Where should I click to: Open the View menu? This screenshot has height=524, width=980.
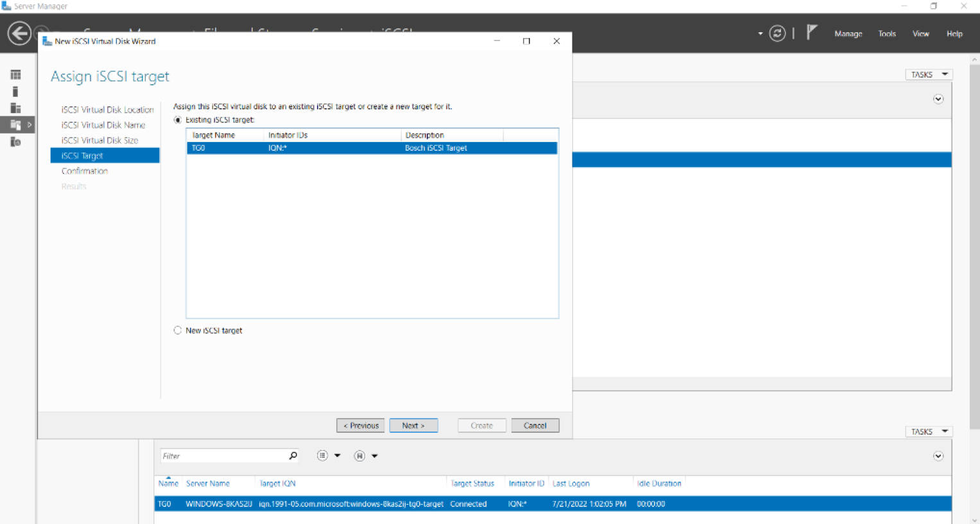click(x=921, y=33)
